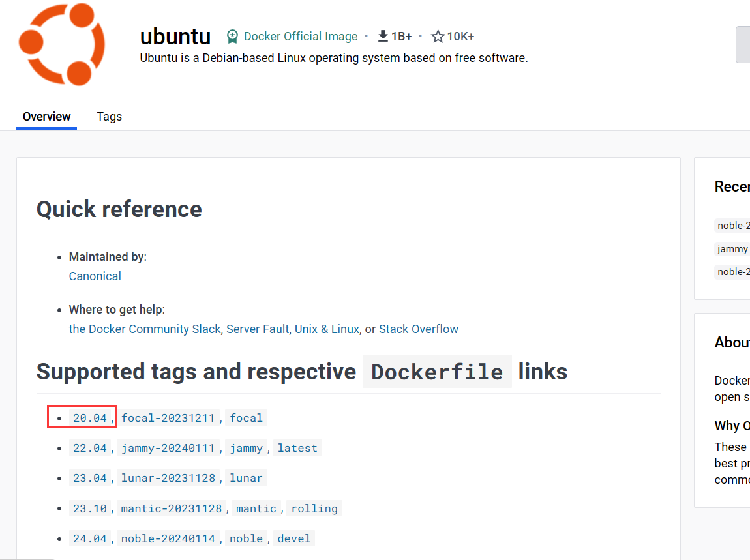The height and width of the screenshot is (560, 750).
Task: Click the partially visible button at top right
Action: click(743, 45)
